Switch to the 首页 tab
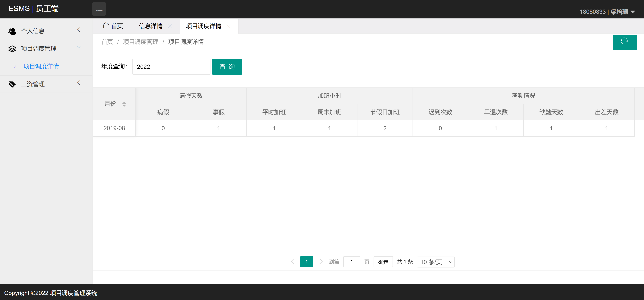Screen dimensions: 644x300 tap(113, 26)
